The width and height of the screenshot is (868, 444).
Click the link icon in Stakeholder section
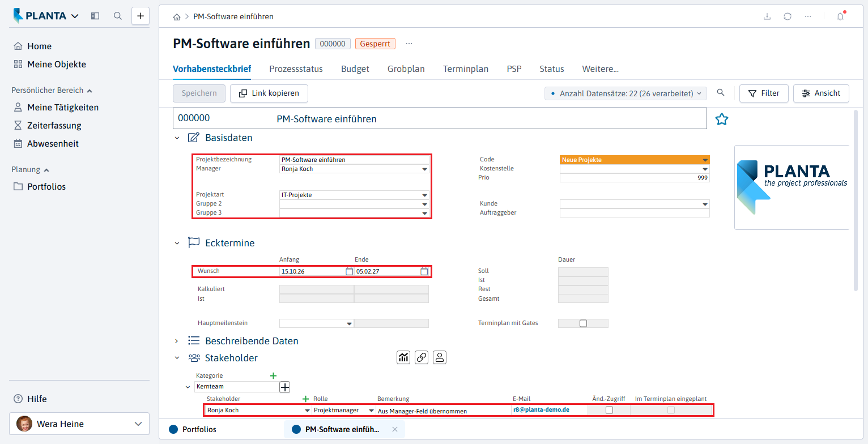point(422,357)
